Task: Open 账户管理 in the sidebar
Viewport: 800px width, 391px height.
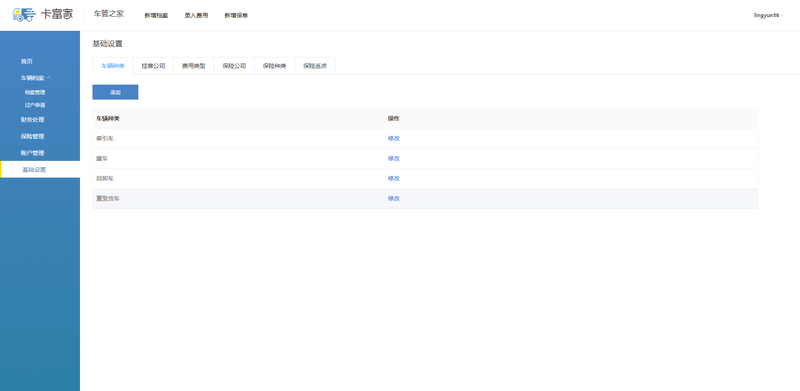Action: 32,153
